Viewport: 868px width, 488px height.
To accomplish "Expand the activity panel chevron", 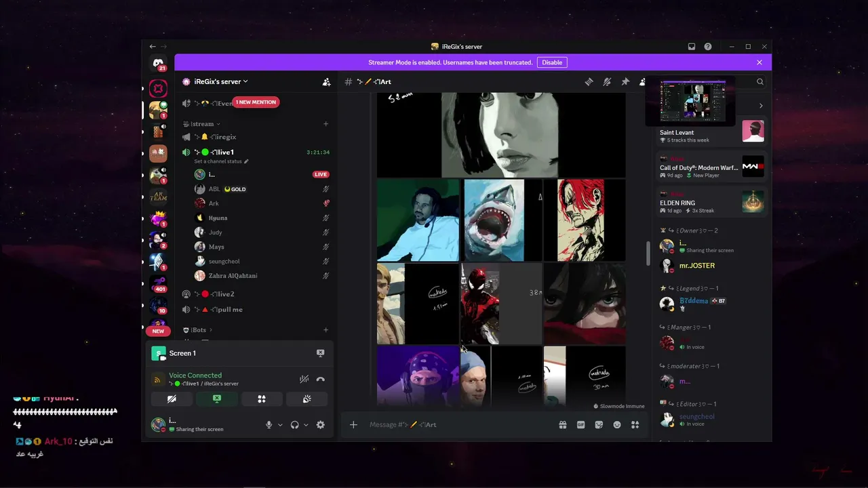I will click(761, 106).
